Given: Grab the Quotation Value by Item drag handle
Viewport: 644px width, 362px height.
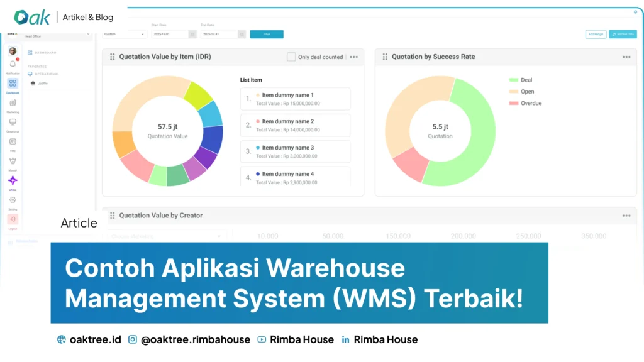Looking at the screenshot, I should pyautogui.click(x=112, y=57).
